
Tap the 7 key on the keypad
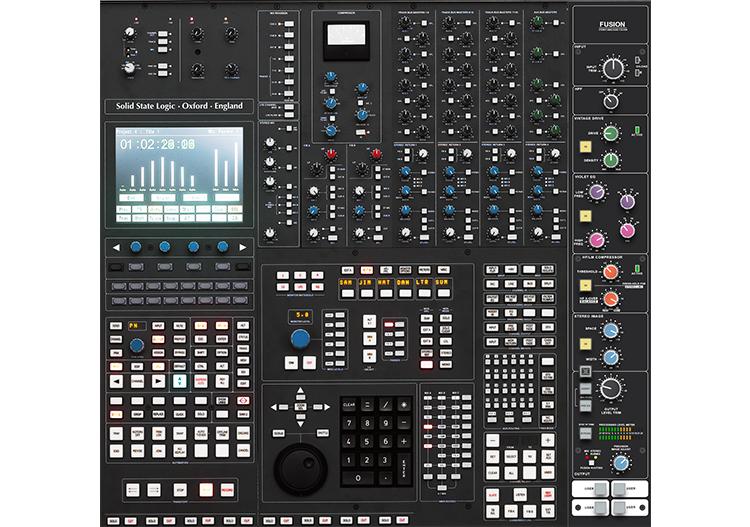pyautogui.click(x=349, y=423)
